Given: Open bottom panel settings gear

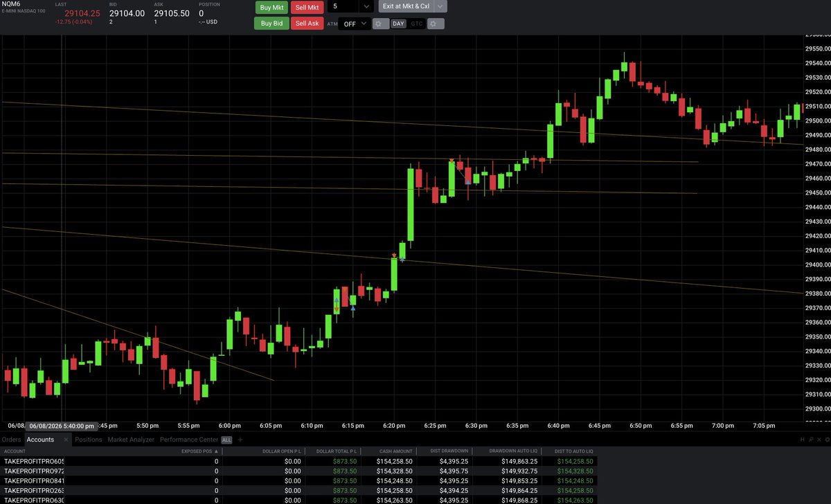Looking at the screenshot, I should (826, 440).
